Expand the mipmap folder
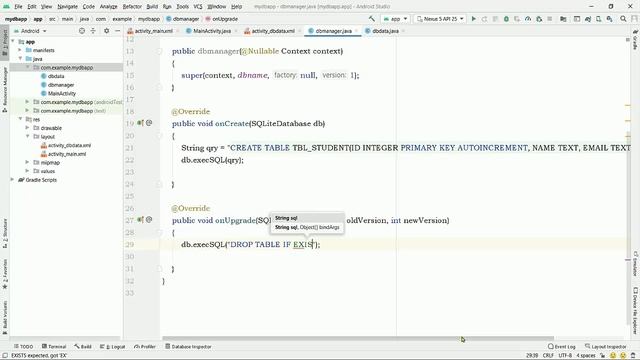 coord(27,162)
